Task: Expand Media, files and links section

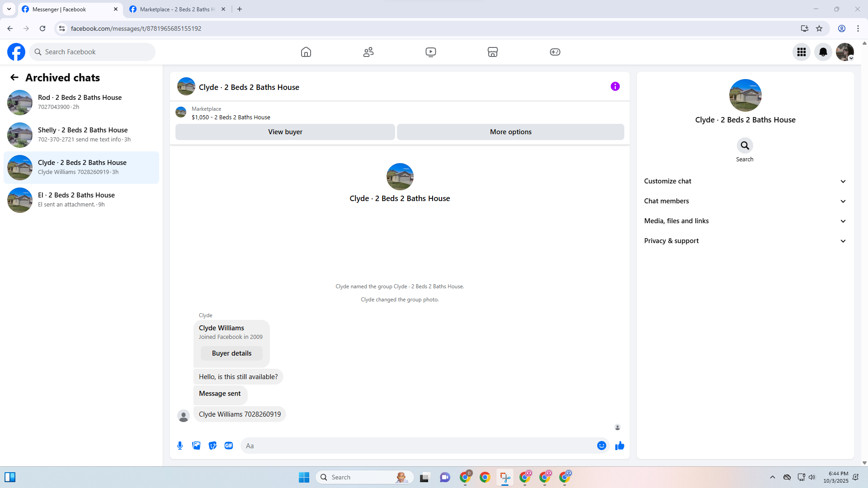Action: coord(745,221)
